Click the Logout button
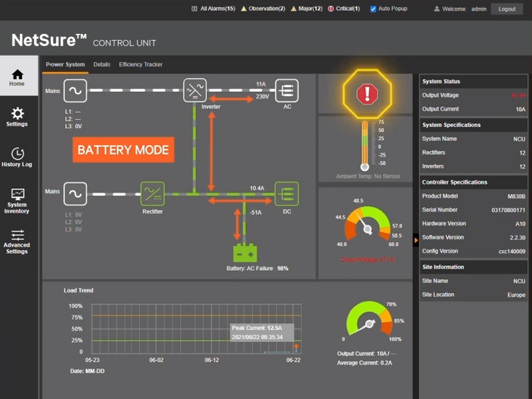The width and height of the screenshot is (532, 399). [x=507, y=9]
